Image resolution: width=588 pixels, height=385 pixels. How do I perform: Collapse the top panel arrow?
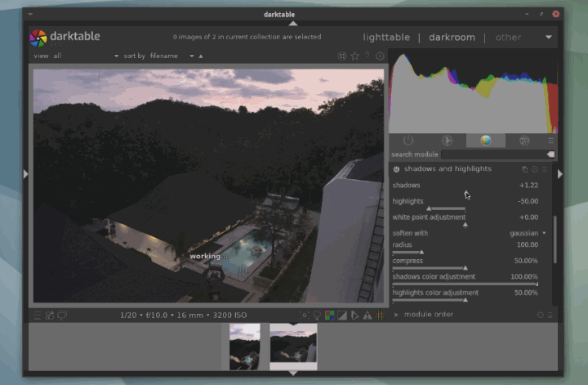pyautogui.click(x=293, y=23)
